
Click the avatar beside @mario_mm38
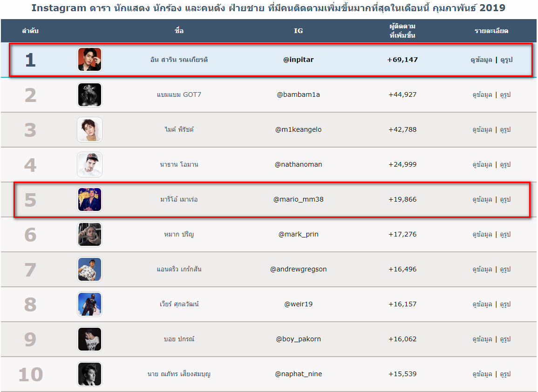click(x=89, y=200)
